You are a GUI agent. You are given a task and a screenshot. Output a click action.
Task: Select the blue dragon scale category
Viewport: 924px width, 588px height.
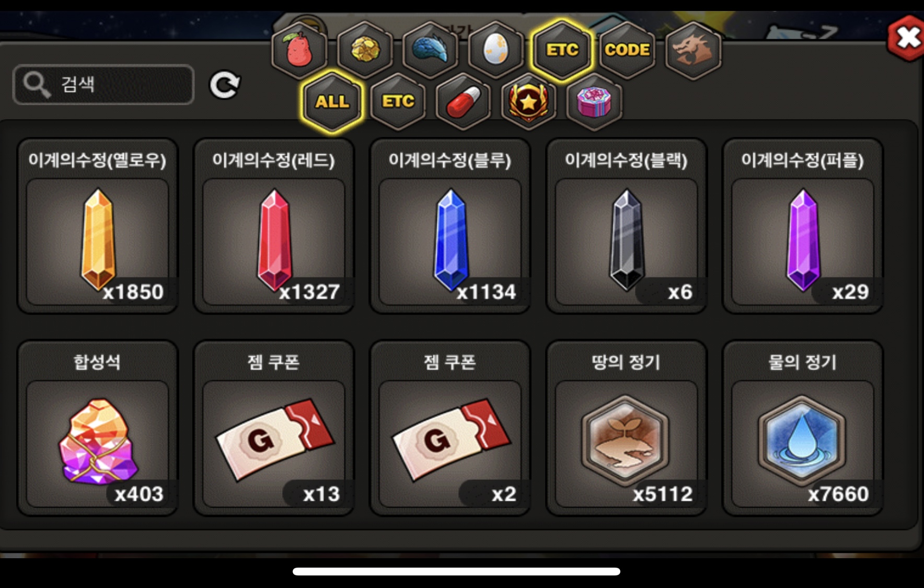(431, 50)
